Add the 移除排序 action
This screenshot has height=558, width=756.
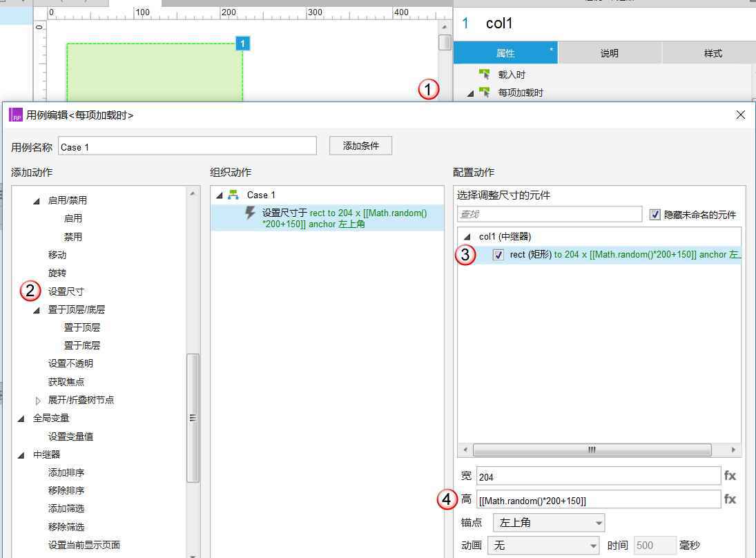(66, 490)
